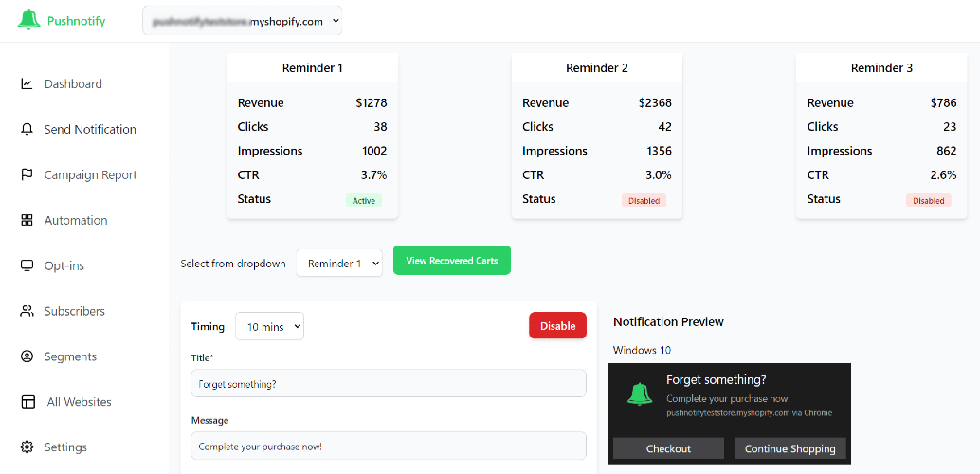980x474 pixels.
Task: Open Opt-ins via monitor icon
Action: point(27,265)
